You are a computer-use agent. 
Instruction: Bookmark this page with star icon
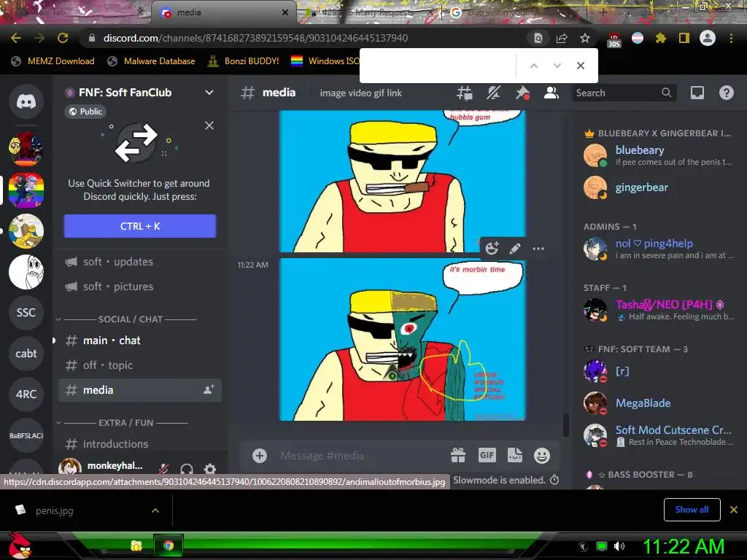point(585,38)
